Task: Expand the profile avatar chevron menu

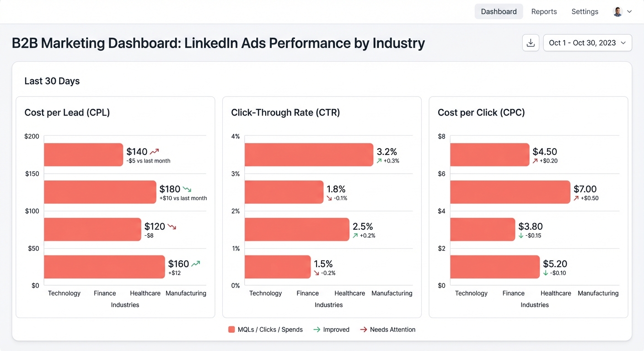Action: [x=630, y=11]
